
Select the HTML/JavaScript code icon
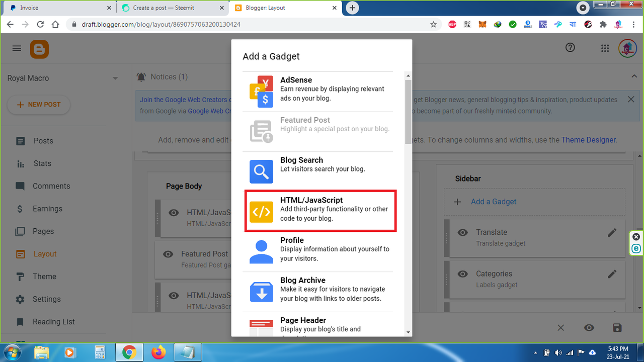coord(261,211)
